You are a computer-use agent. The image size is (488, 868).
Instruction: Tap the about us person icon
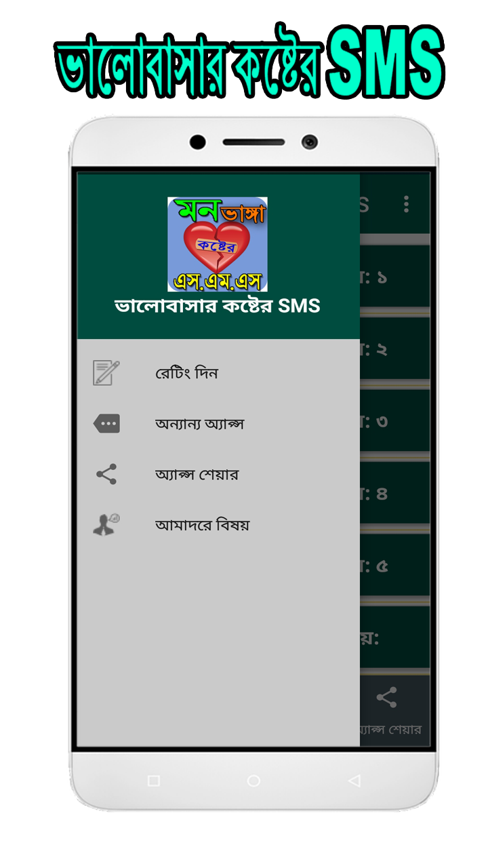pyautogui.click(x=106, y=525)
